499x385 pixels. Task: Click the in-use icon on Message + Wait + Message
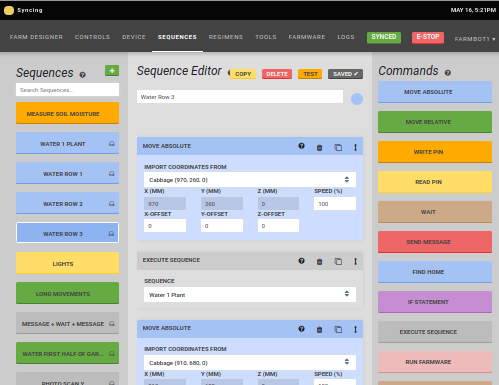pyautogui.click(x=112, y=324)
